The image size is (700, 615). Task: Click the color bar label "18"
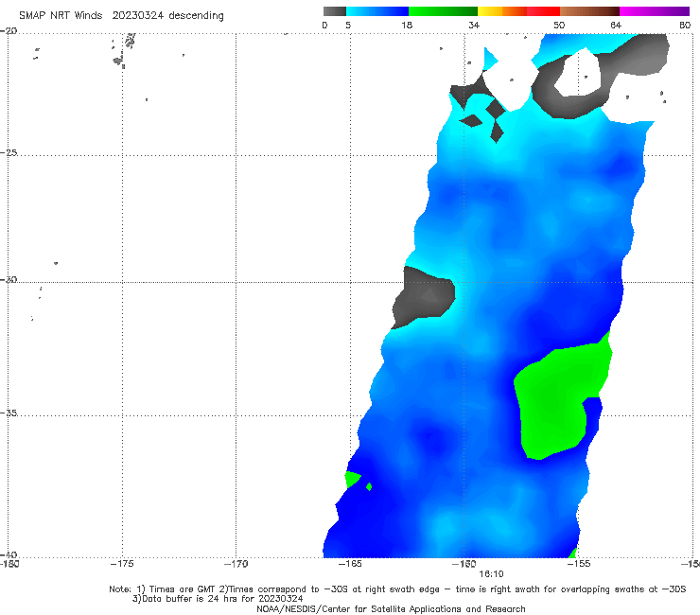coord(407,25)
